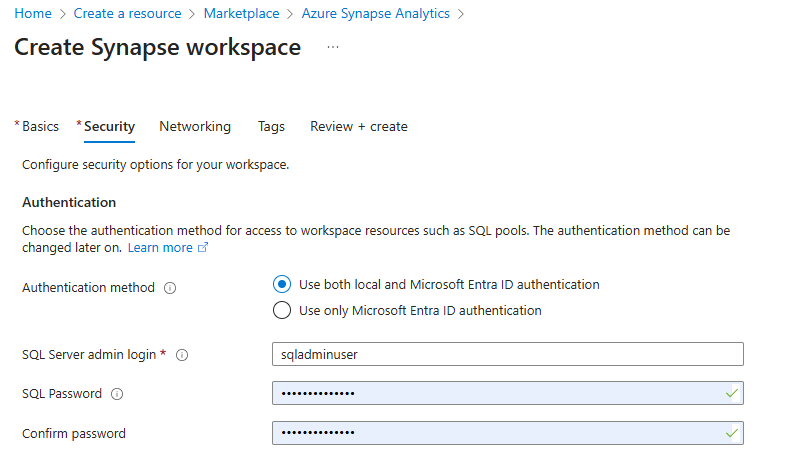Screen dimensions: 790x465
Task: Select only Microsoft Entra ID authentication
Action: [x=282, y=310]
